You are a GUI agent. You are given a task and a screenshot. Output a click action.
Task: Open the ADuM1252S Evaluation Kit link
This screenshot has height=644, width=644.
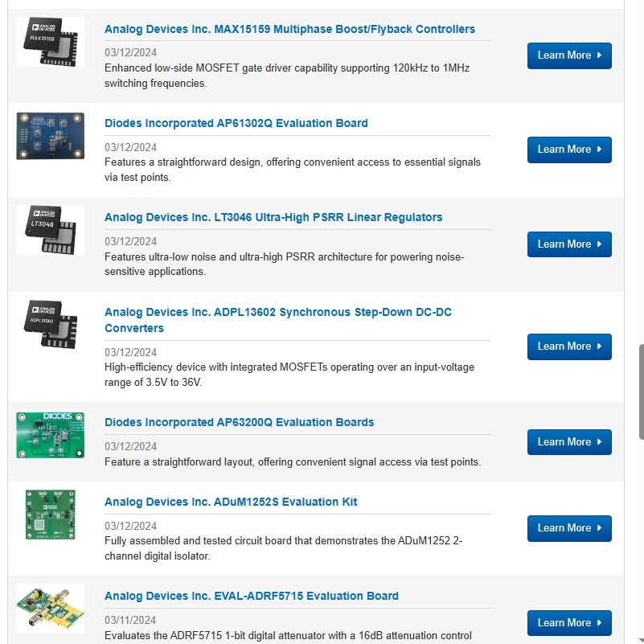(x=231, y=502)
